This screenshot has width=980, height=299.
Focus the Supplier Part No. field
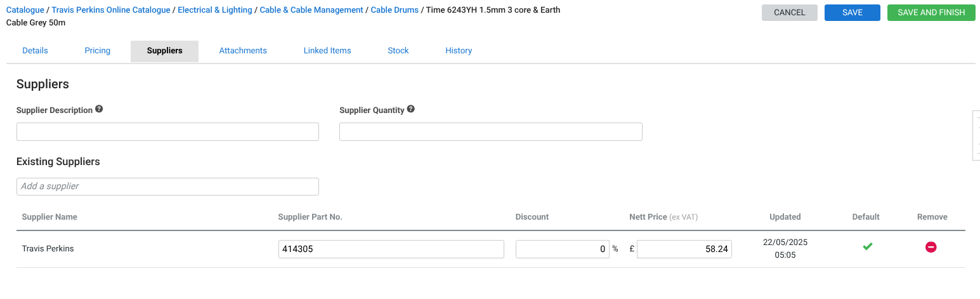pos(391,249)
